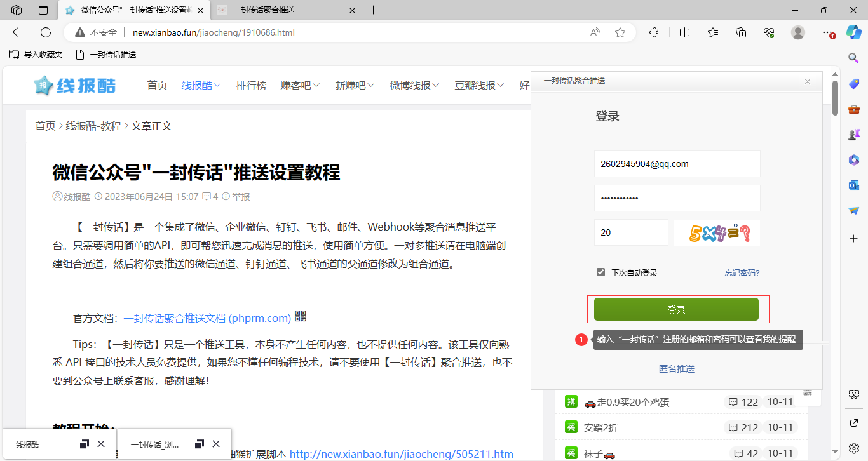The height and width of the screenshot is (461, 868).
Task: Open Microsoft 365 sidebar icon
Action: (x=854, y=160)
